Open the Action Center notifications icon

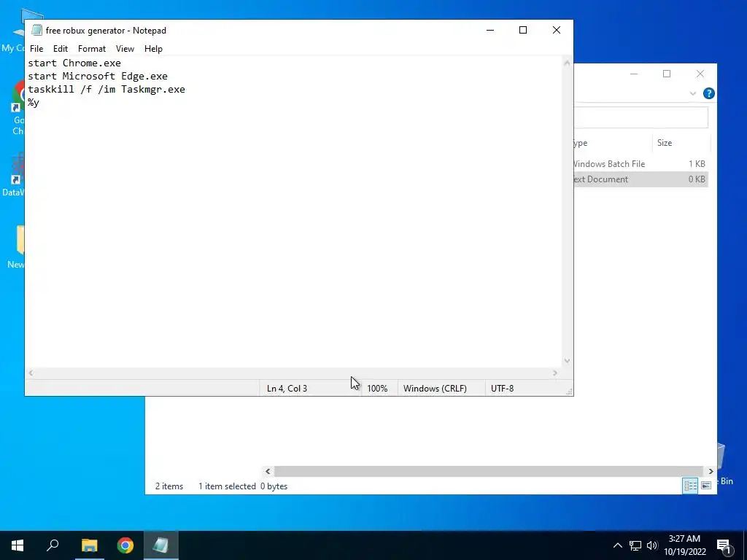[724, 546]
